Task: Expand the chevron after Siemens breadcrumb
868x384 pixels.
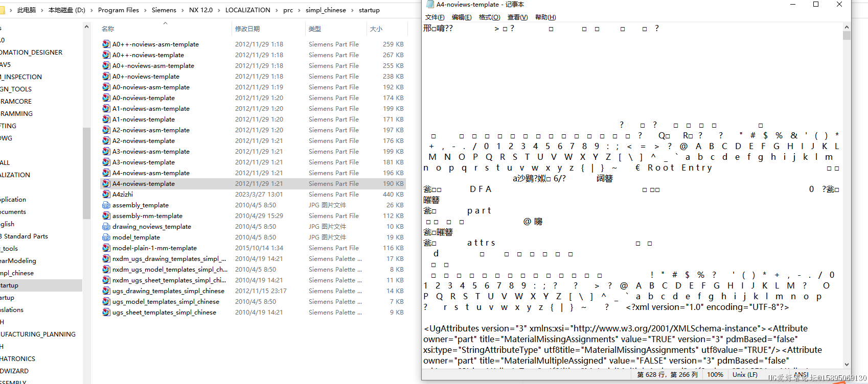Action: (183, 10)
